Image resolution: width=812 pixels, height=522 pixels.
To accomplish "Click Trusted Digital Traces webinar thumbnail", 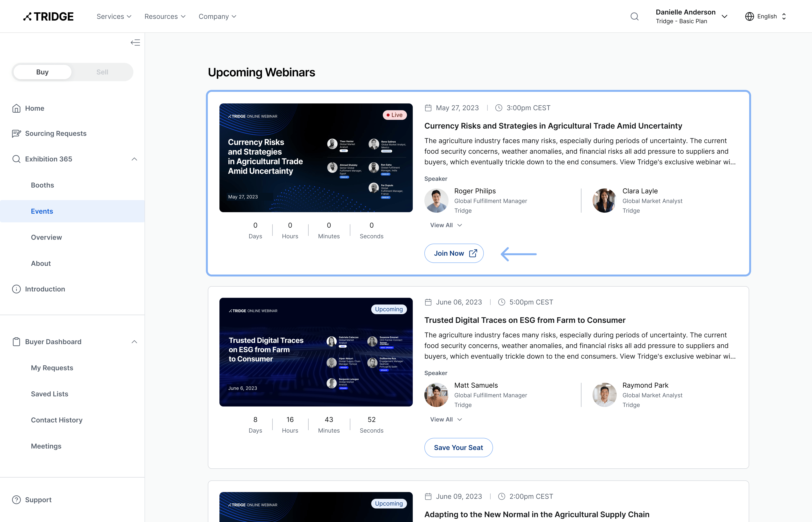I will pyautogui.click(x=316, y=352).
